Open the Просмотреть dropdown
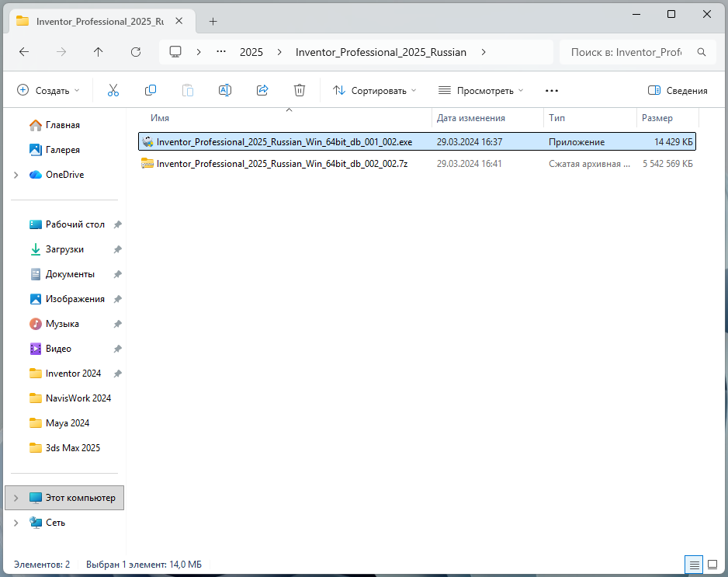This screenshot has width=728, height=577. [x=481, y=90]
